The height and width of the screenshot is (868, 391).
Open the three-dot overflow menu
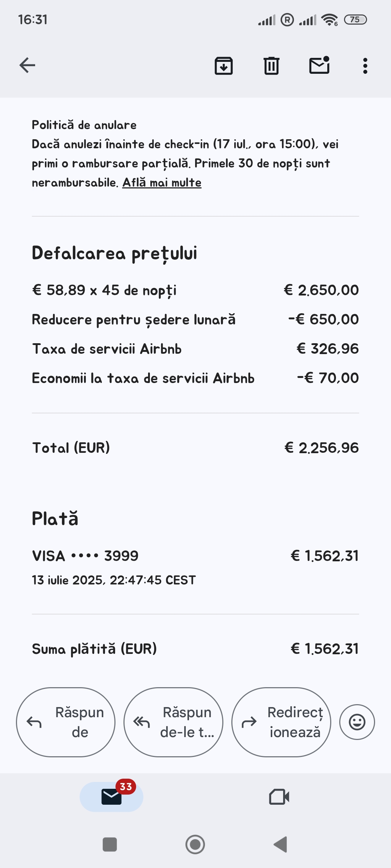click(365, 66)
